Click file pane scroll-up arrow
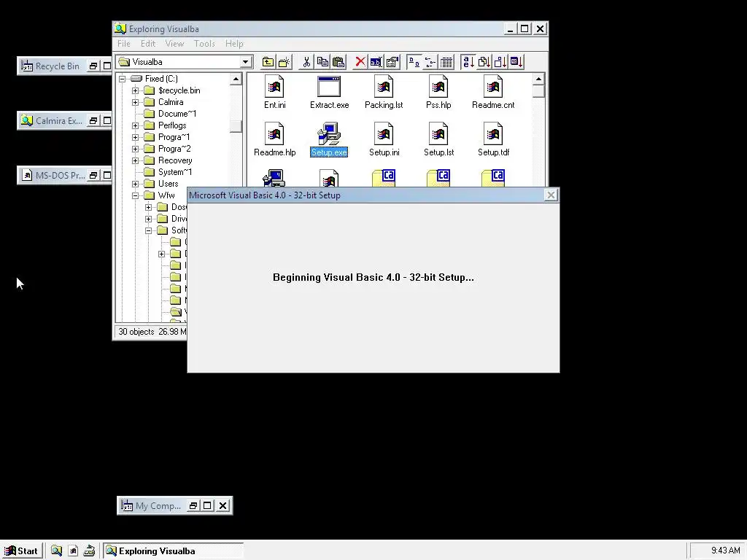747x560 pixels. [538, 79]
